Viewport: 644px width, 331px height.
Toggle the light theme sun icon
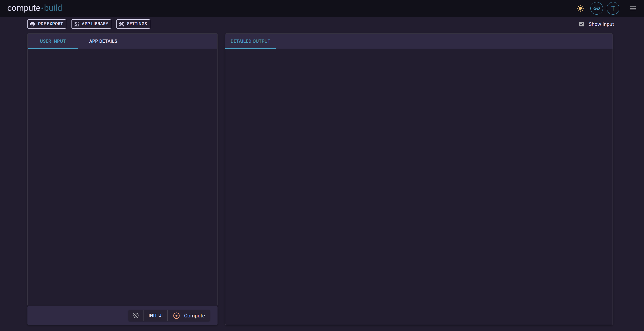click(x=580, y=8)
